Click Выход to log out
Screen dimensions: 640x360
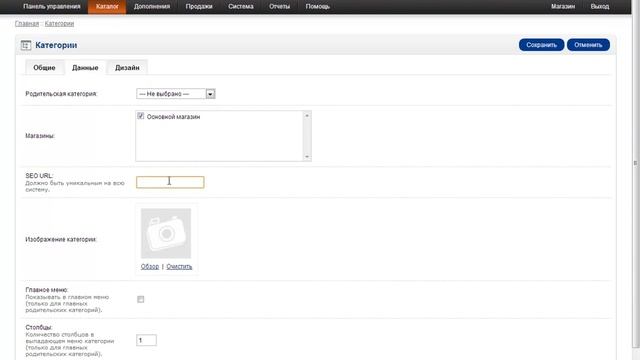tap(600, 7)
